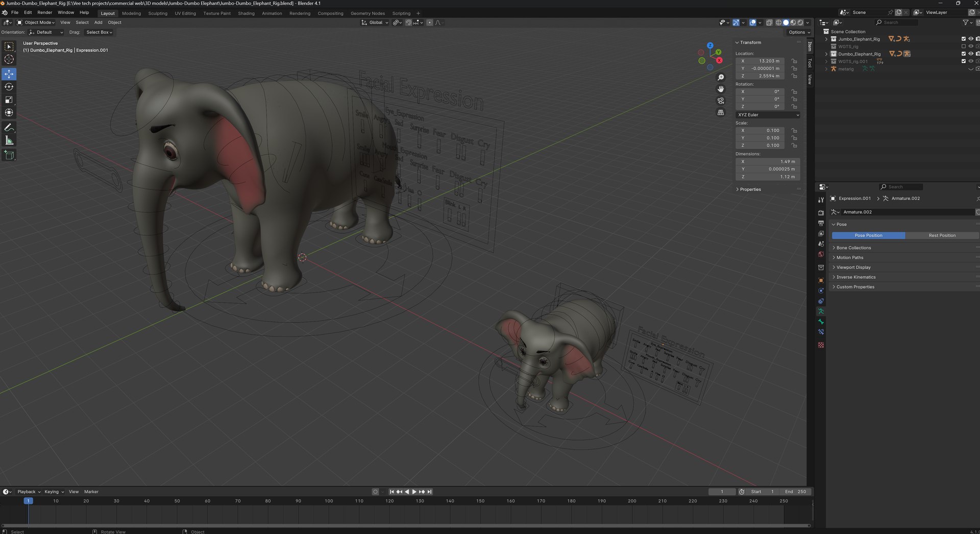The height and width of the screenshot is (534, 980).
Task: Open the Render menu
Action: (45, 12)
